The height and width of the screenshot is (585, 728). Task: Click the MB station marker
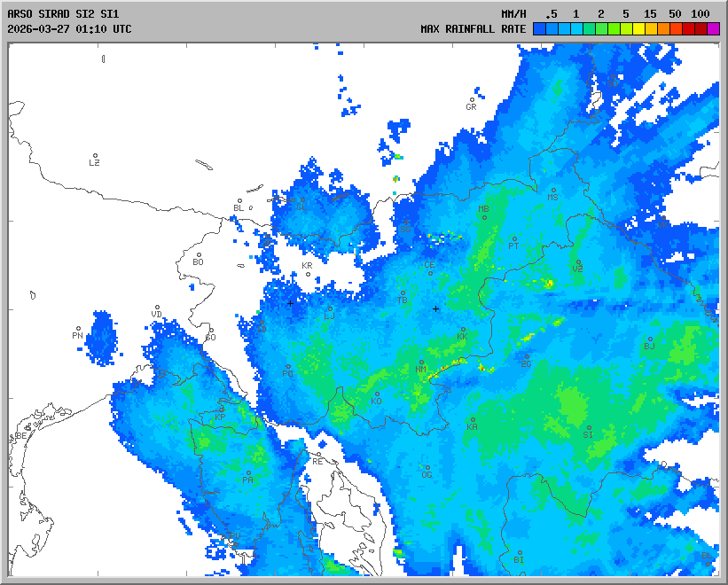pyautogui.click(x=484, y=216)
